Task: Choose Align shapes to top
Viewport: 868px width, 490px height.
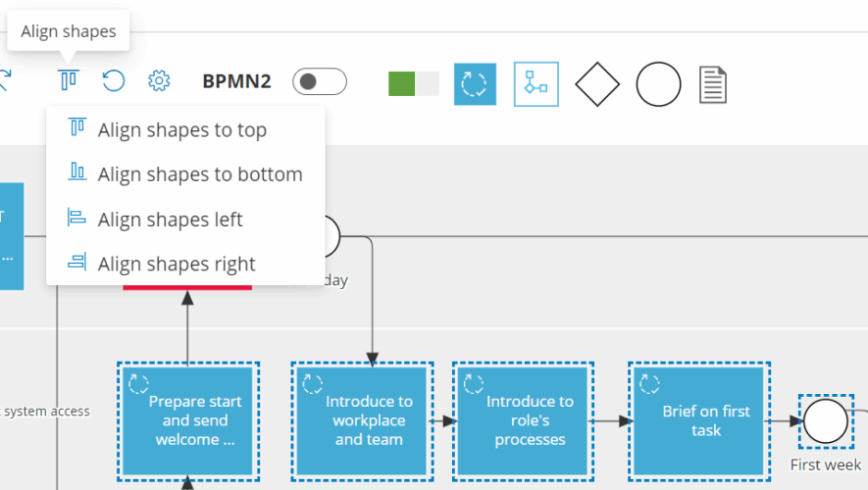Action: coord(181,130)
